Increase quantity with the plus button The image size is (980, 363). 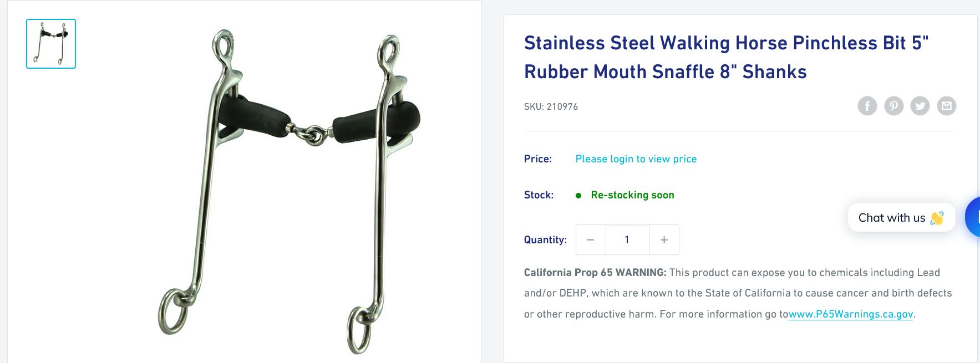(x=664, y=239)
